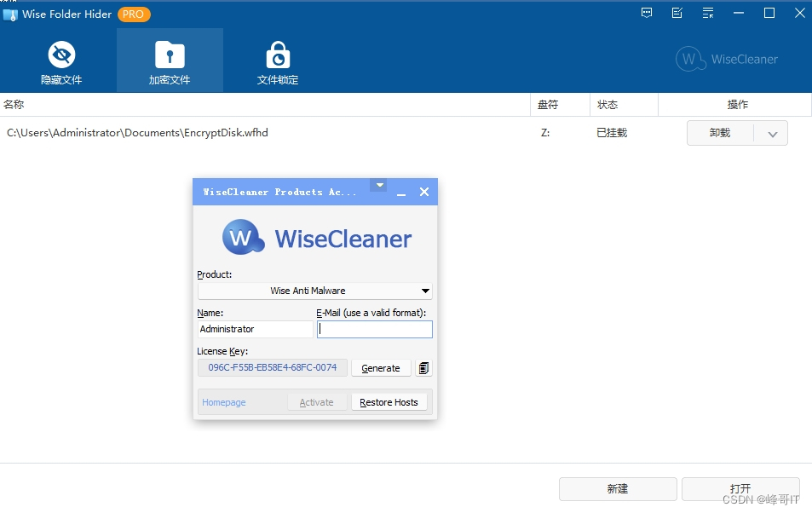Click the Wise Folder Hider app icon in title bar
Image resolution: width=812 pixels, height=513 pixels.
point(10,14)
